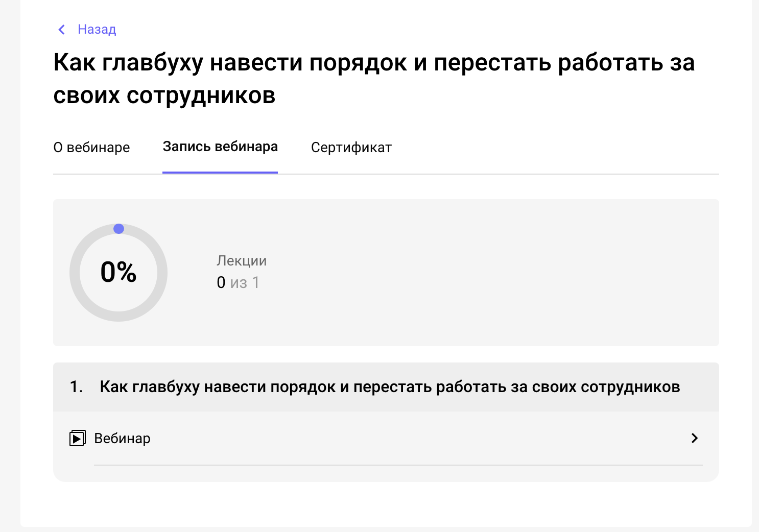This screenshot has width=759, height=532.
Task: Click the Лекции label
Action: (x=242, y=261)
